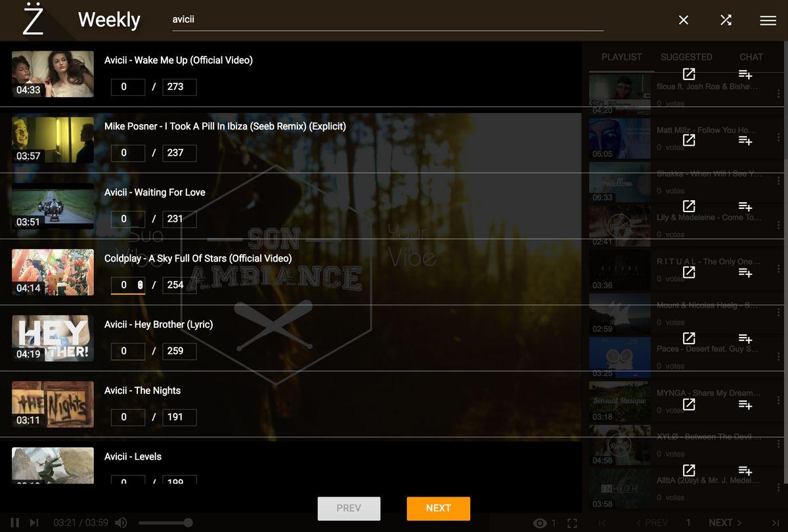Open options for filous ft. Josh Roa track
The height and width of the screenshot is (532, 788).
779,94
